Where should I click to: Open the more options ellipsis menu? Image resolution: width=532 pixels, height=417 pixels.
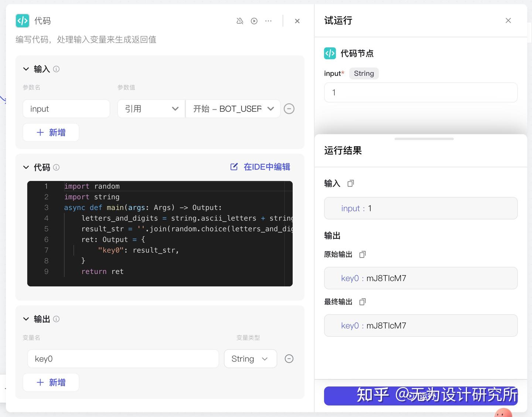(x=269, y=21)
